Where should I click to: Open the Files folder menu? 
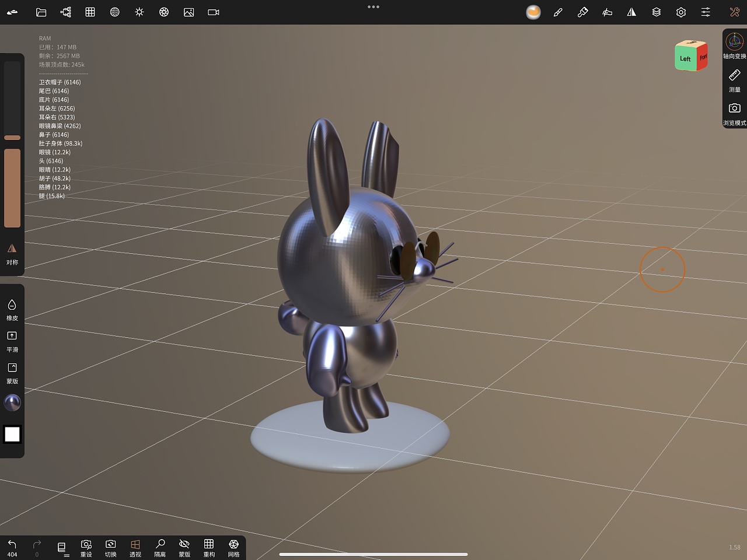tap(41, 12)
